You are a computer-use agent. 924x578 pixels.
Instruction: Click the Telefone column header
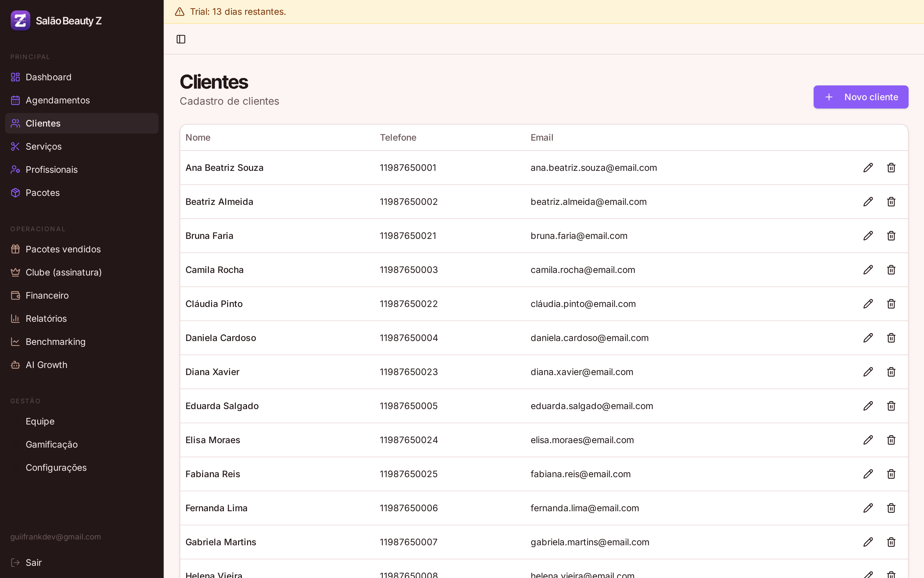pyautogui.click(x=398, y=138)
